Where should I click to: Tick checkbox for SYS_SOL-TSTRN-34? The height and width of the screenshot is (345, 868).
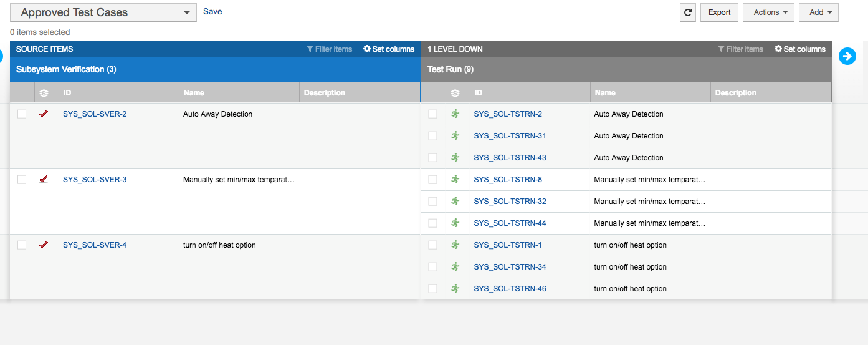pyautogui.click(x=433, y=267)
